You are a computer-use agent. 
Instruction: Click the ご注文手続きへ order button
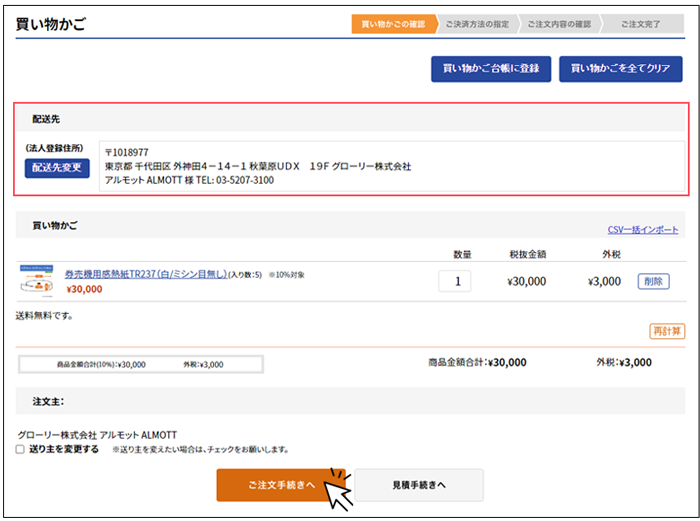(281, 485)
